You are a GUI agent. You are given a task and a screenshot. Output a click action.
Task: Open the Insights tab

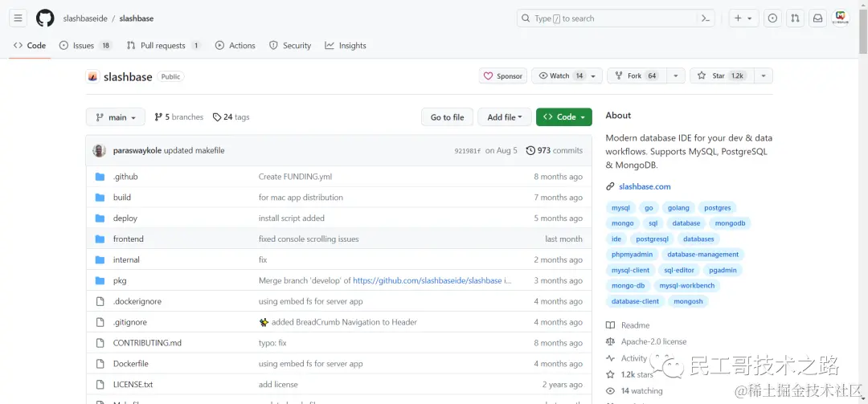(346, 46)
